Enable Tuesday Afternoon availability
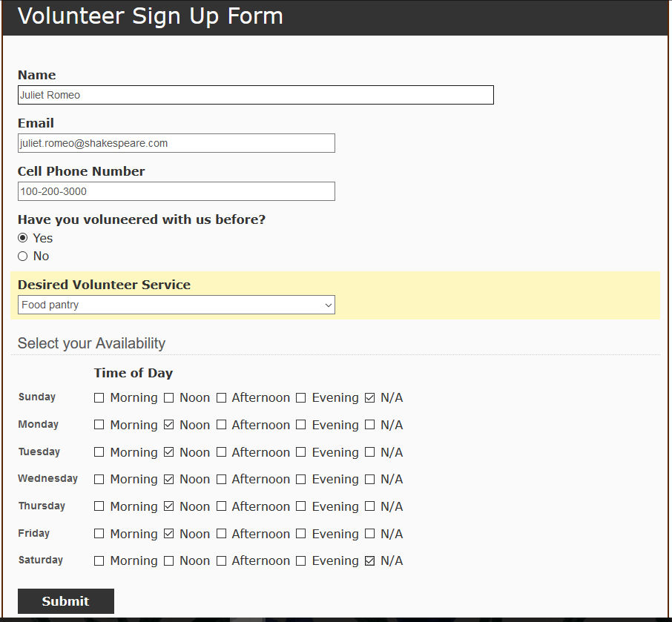Screen dimensions: 672x622 point(221,452)
